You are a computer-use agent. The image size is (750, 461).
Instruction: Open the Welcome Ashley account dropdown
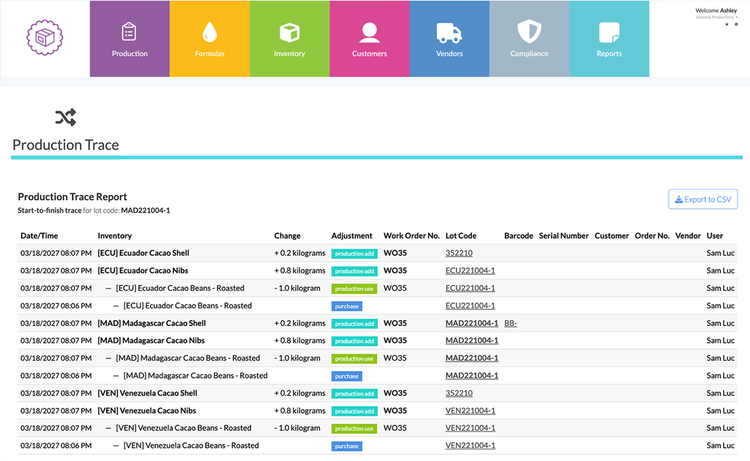pos(716,13)
